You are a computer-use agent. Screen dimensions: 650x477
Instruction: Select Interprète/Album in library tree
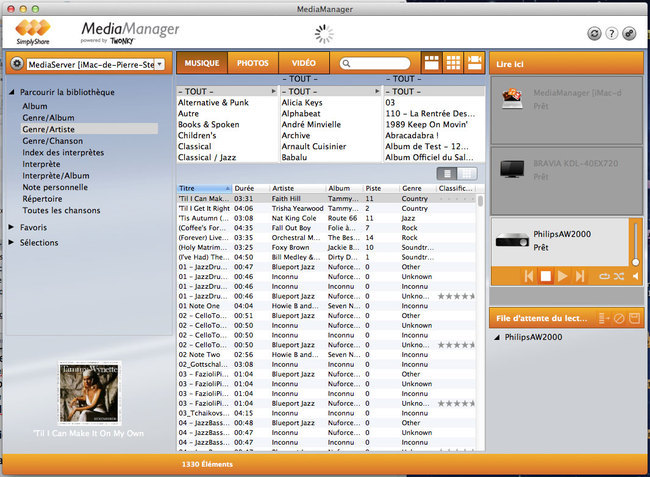pos(56,176)
